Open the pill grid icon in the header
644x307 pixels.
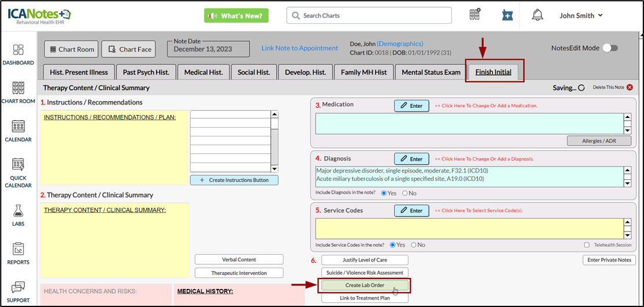click(x=475, y=15)
